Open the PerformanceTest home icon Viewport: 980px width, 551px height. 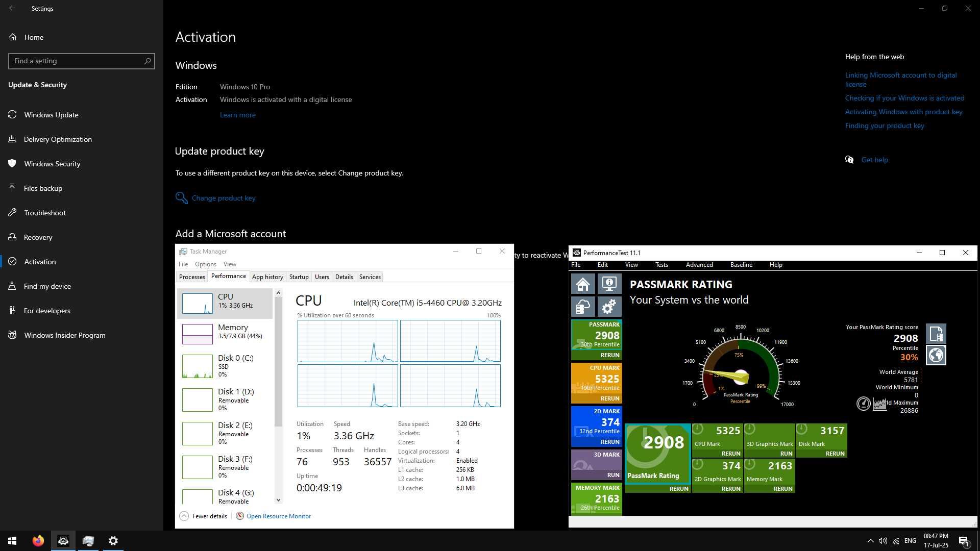583,284
